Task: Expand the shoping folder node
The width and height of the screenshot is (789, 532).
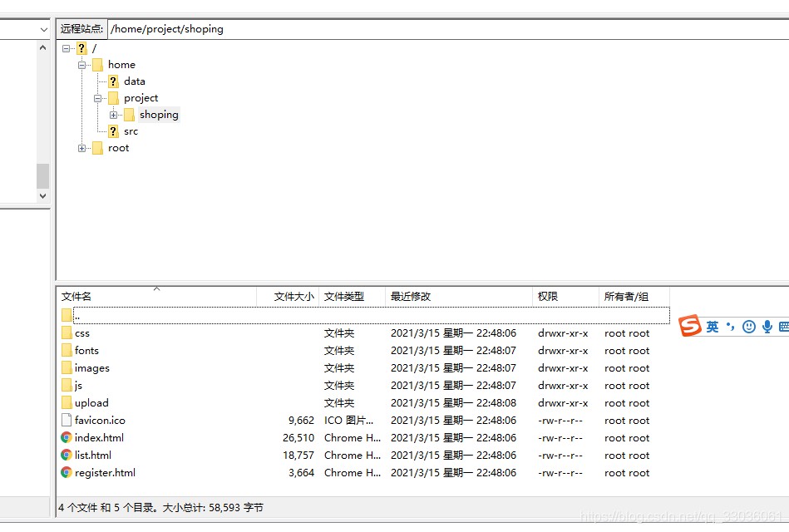Action: pos(114,115)
